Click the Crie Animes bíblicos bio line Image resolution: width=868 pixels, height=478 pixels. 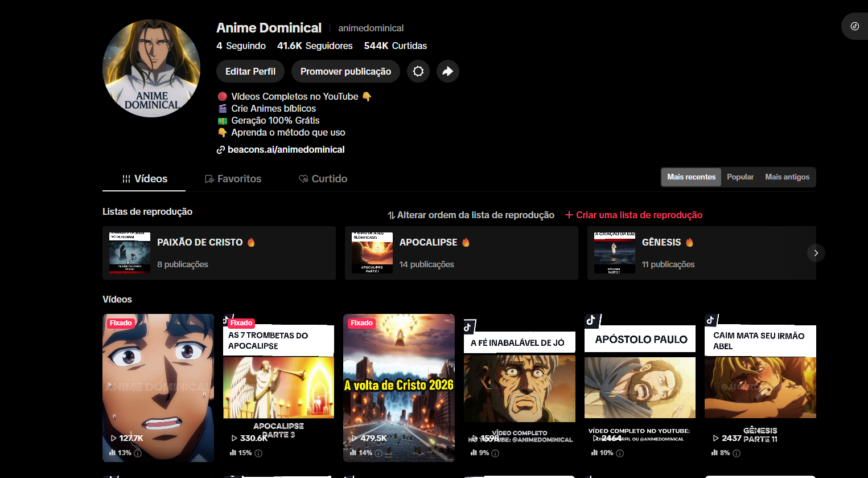(x=267, y=109)
